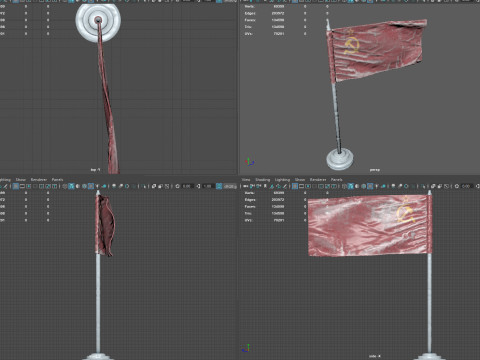The image size is (480, 360).
Task: Click exposure icon in side view panel
Action: [x=457, y=186]
